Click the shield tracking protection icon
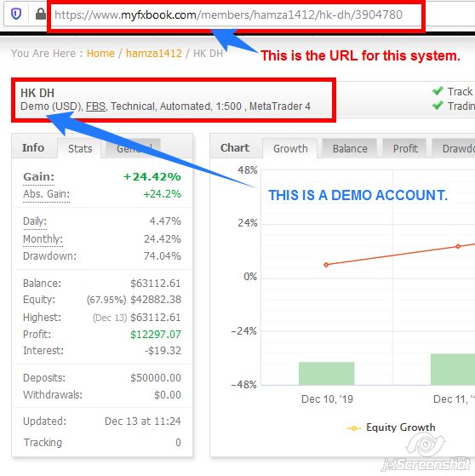The height and width of the screenshot is (476, 475). point(16,14)
